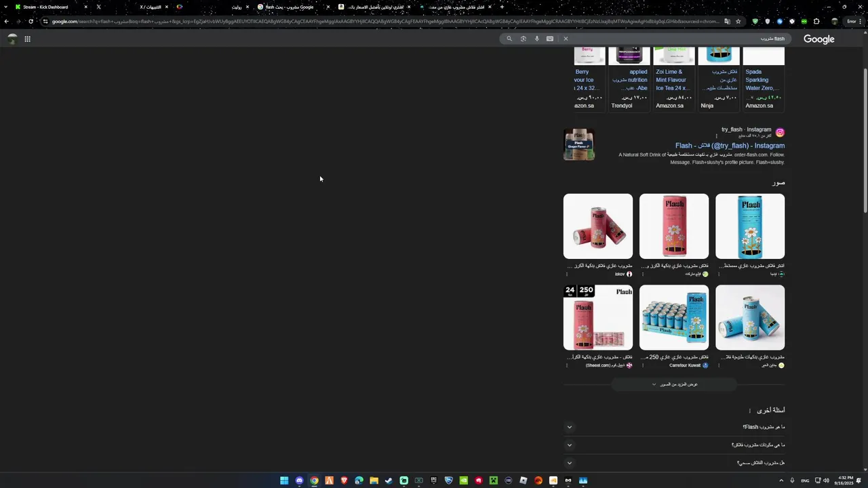Open Google Lens image search

523,39
